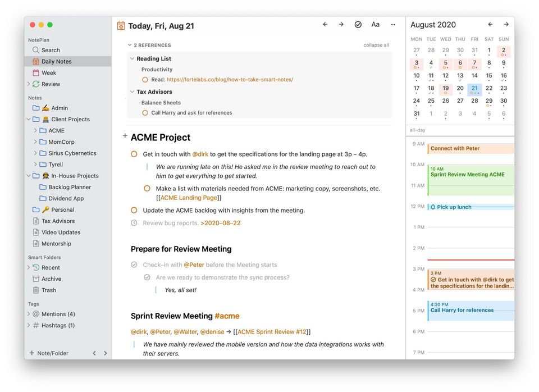Click the checkmark circle toolbar icon

point(358,24)
